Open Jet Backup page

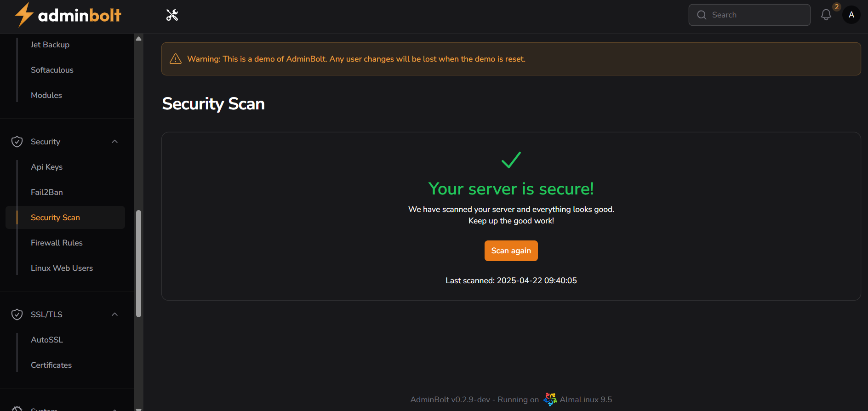coord(50,45)
